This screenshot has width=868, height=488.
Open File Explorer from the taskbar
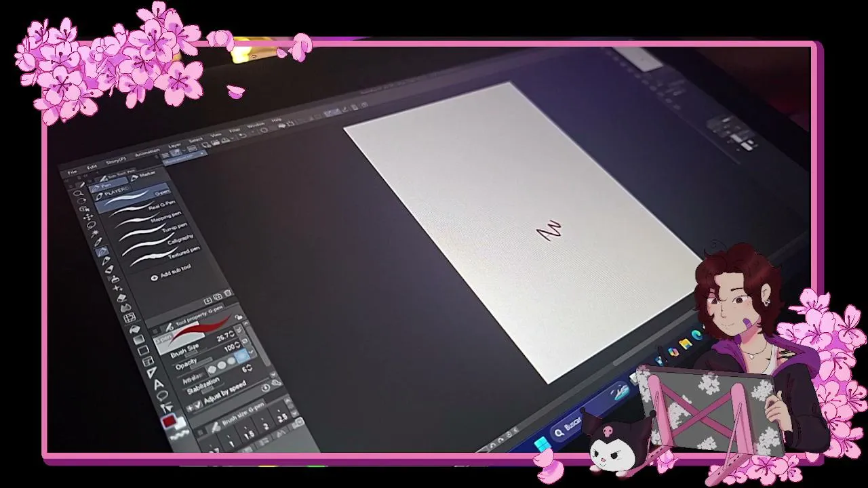(686, 344)
